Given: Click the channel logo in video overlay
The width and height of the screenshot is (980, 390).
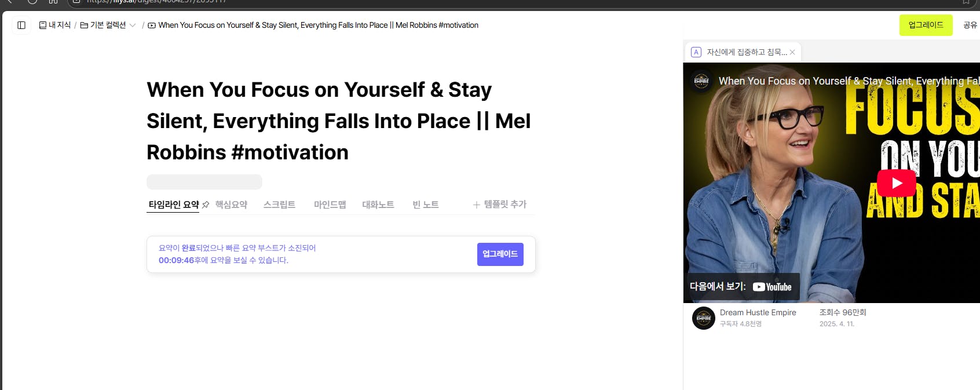Looking at the screenshot, I should (701, 81).
